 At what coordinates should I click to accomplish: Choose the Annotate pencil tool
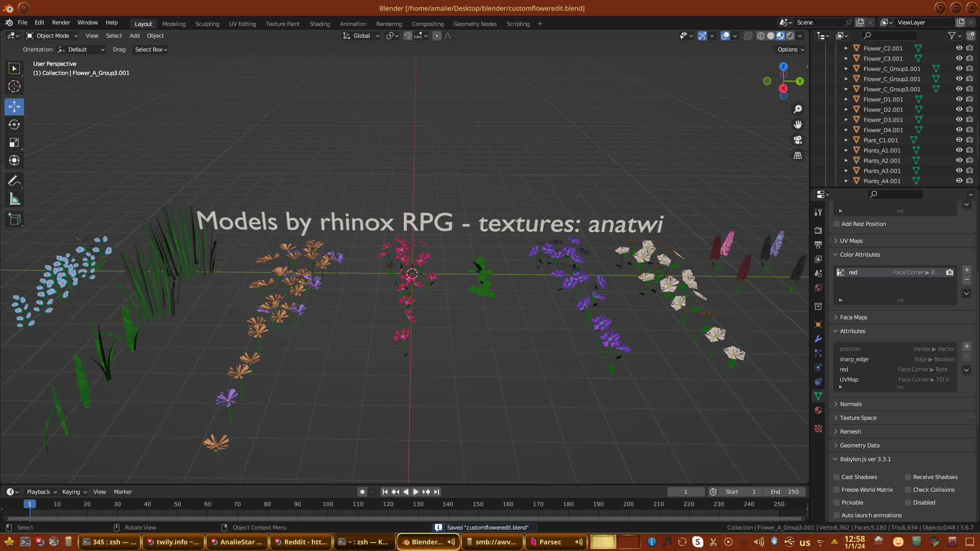point(14,181)
